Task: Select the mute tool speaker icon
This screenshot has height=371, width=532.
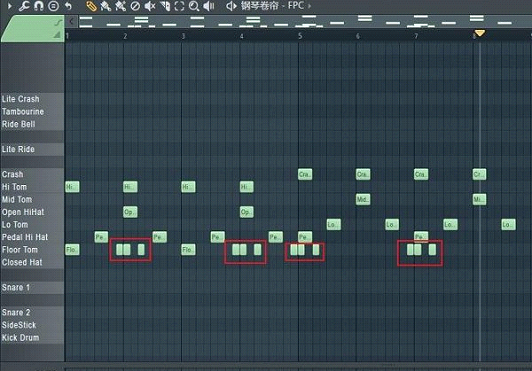Action: point(150,6)
